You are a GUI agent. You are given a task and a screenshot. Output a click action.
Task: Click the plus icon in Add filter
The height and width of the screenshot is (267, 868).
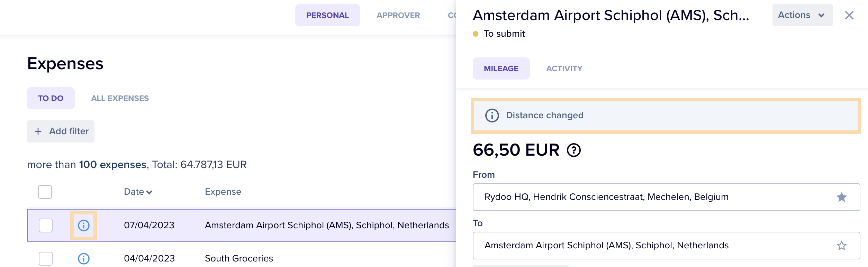(x=38, y=131)
